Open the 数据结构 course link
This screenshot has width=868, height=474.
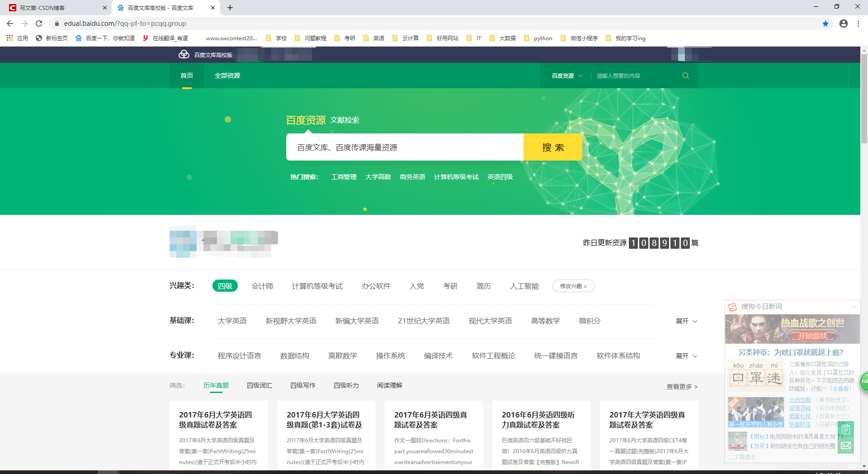point(295,356)
